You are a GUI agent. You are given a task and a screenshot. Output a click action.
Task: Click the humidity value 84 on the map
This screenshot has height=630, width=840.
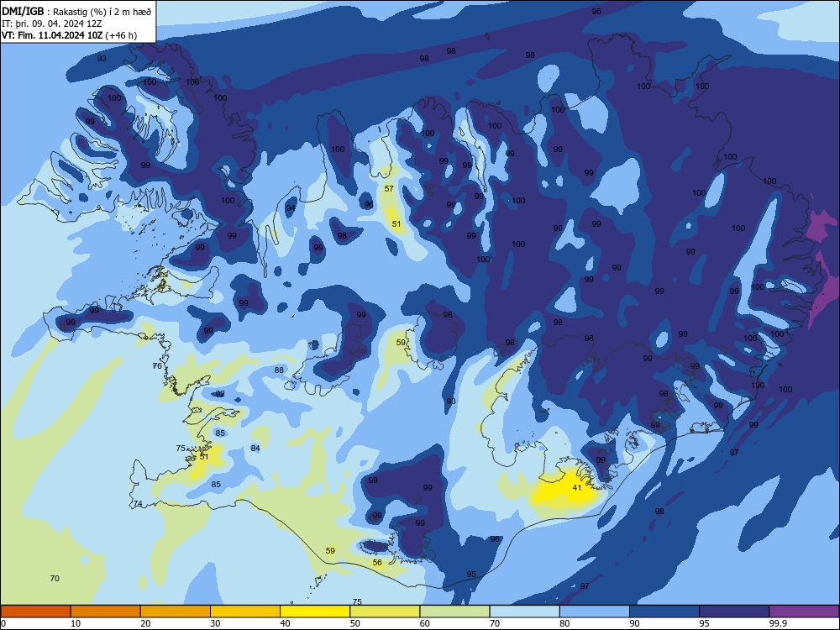tap(255, 448)
